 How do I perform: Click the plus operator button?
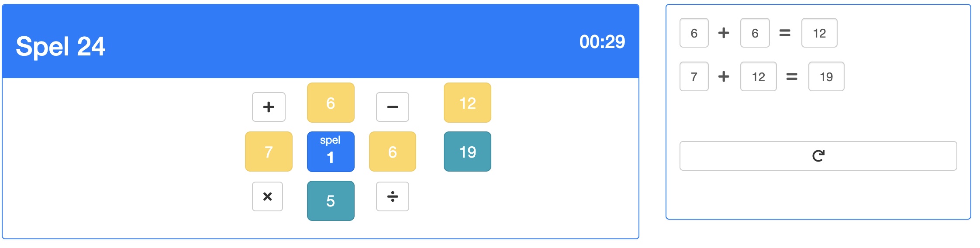point(269,107)
